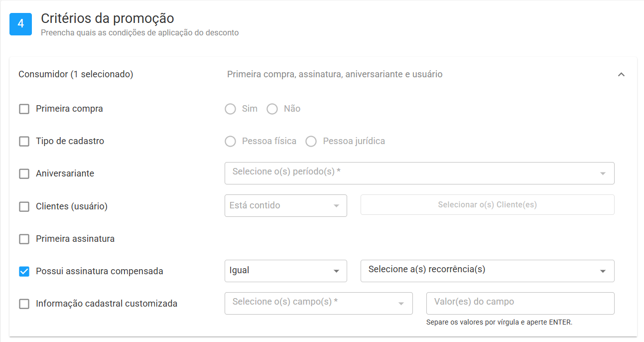Check the Tipo de cadastro option
Image resolution: width=644 pixels, height=342 pixels.
24,141
